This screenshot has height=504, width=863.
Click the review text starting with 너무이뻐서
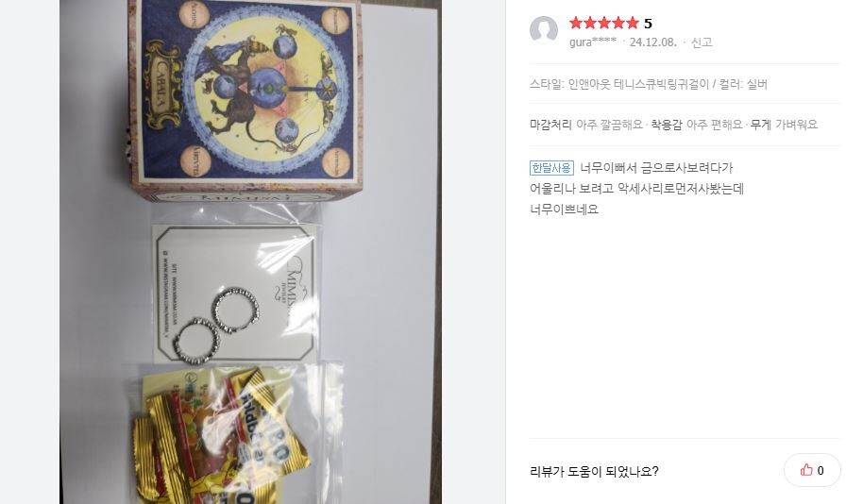(x=636, y=189)
